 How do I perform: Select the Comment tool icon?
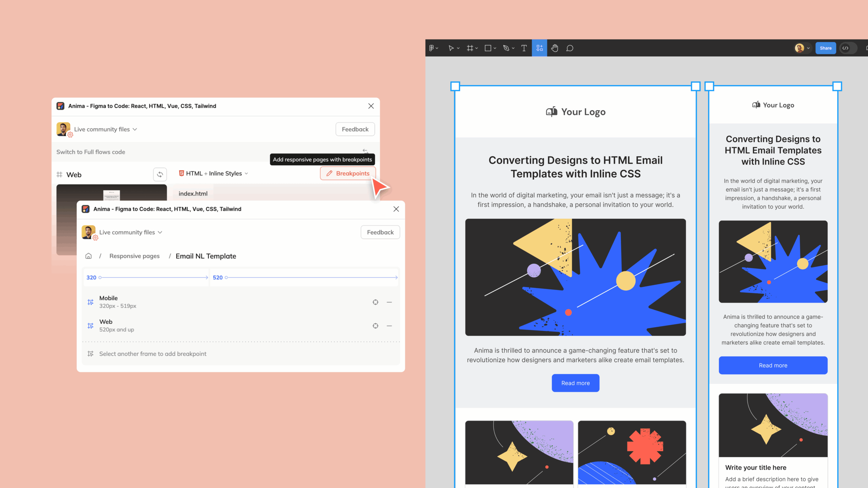[569, 48]
